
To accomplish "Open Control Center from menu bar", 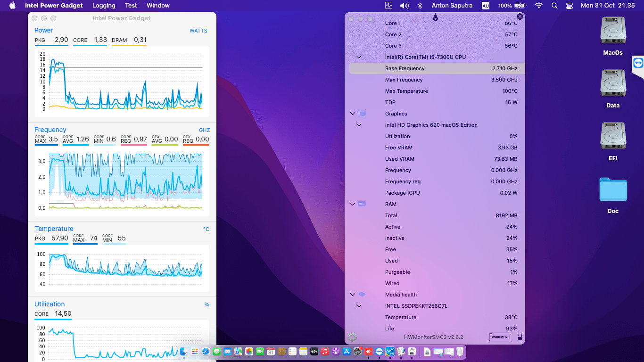I will point(570,6).
